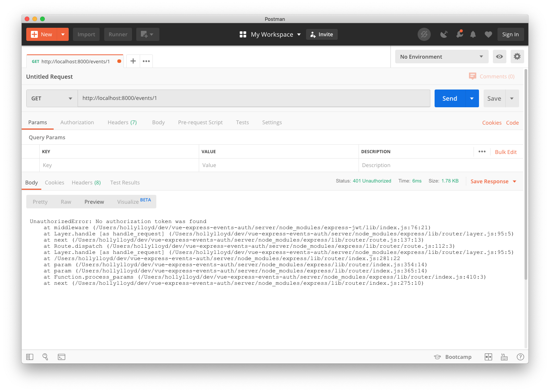Screen dimensions: 550x392
Task: Click Bulk Edit
Action: click(x=506, y=152)
